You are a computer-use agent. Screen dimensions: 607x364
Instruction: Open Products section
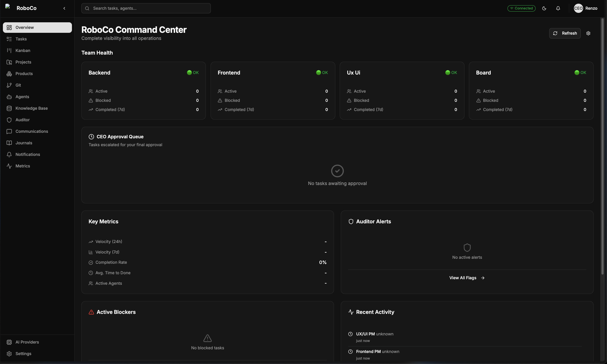[37, 74]
